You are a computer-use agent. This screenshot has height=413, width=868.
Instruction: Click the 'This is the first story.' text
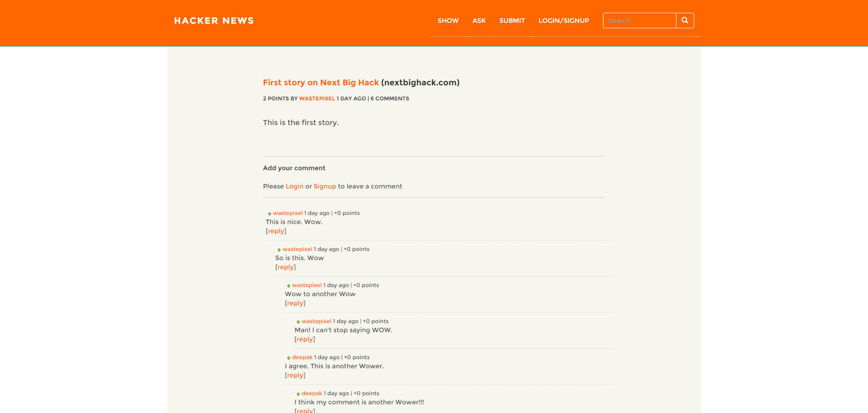(301, 122)
